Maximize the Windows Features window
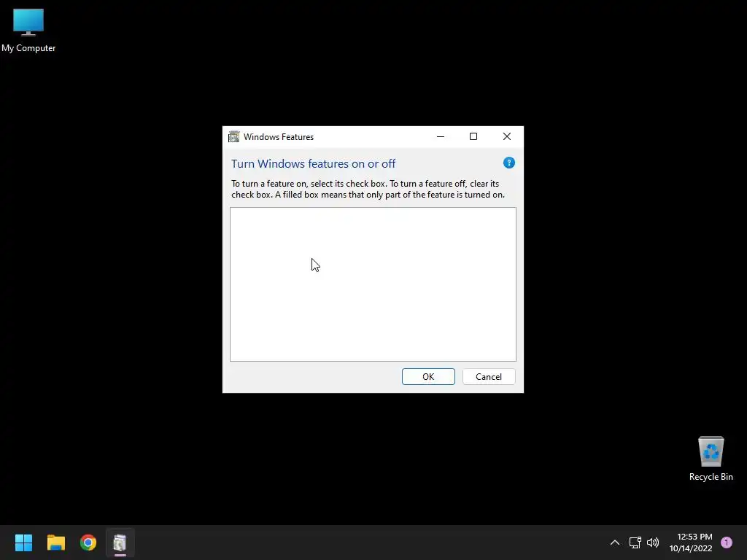Screen dimensions: 747x560 tap(473, 136)
